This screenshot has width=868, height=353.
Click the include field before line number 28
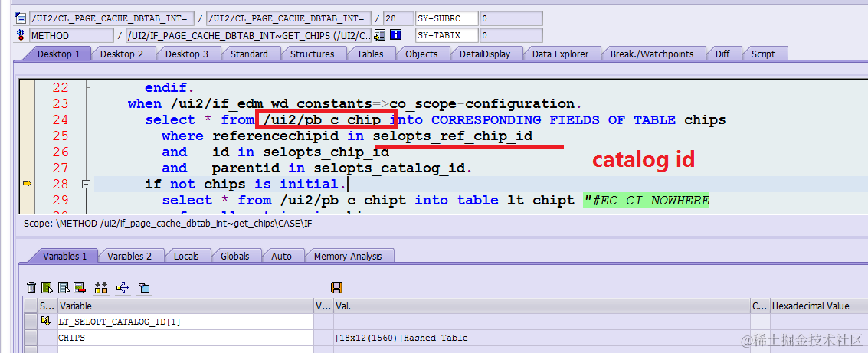click(x=288, y=19)
